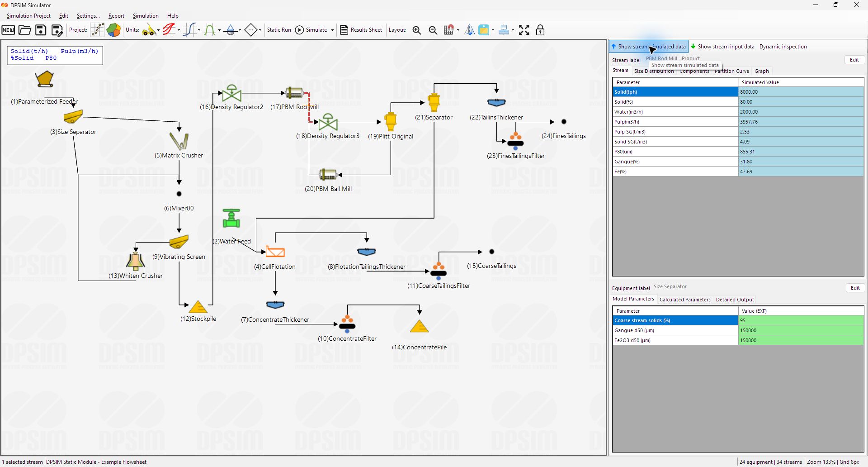Open the Edit menu

(x=64, y=16)
